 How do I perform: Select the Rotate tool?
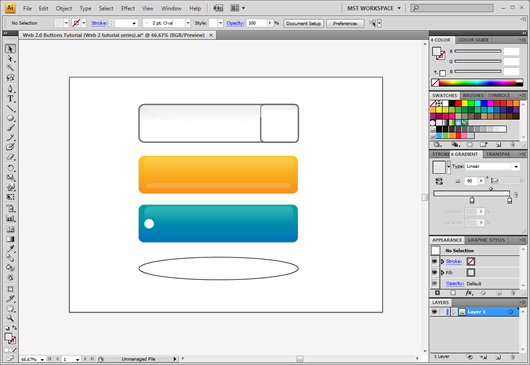(10, 168)
